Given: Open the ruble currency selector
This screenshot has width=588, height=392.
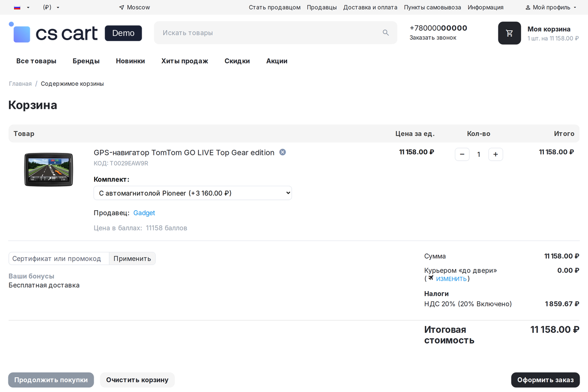Looking at the screenshot, I should pos(51,7).
